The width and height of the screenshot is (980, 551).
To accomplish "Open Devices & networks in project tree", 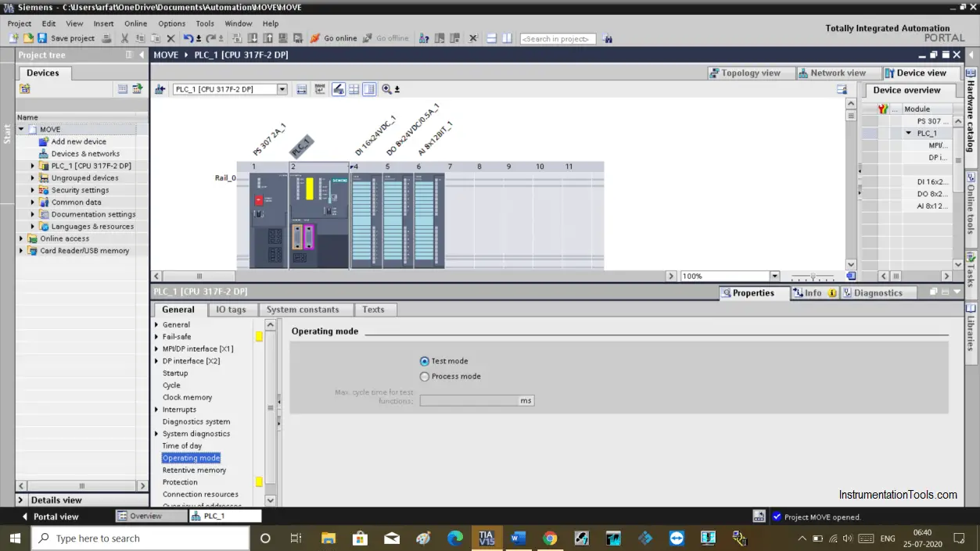I will tap(85, 154).
